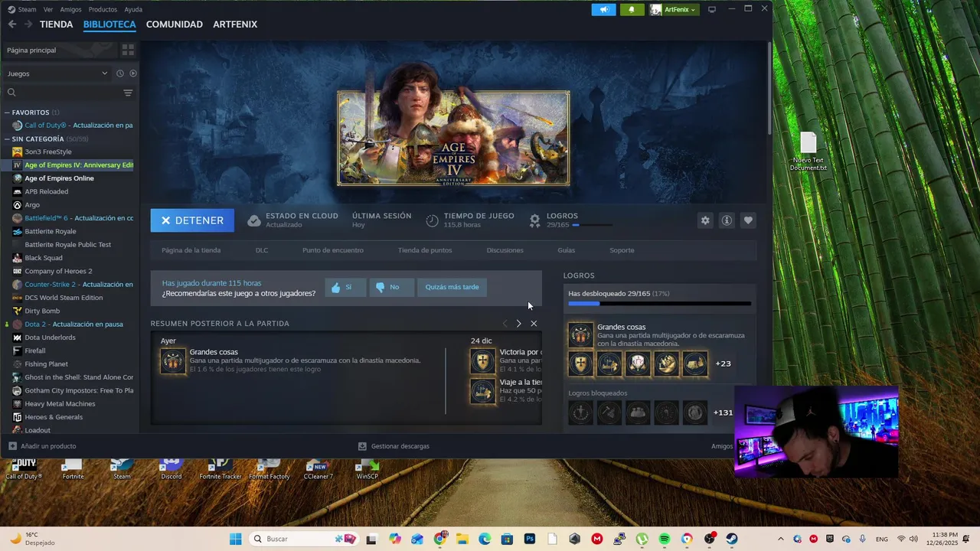This screenshot has width=980, height=551.
Task: Click thumbs-up Sí recommendation button
Action: 345,287
